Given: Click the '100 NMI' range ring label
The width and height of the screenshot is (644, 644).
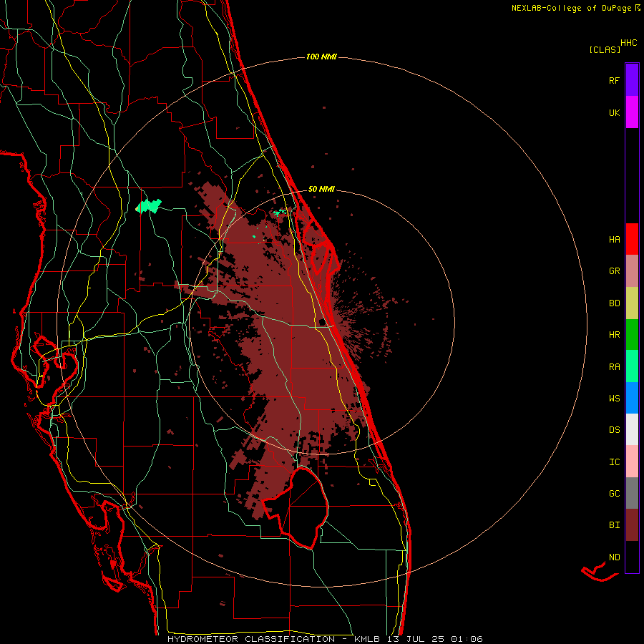Looking at the screenshot, I should 321,57.
